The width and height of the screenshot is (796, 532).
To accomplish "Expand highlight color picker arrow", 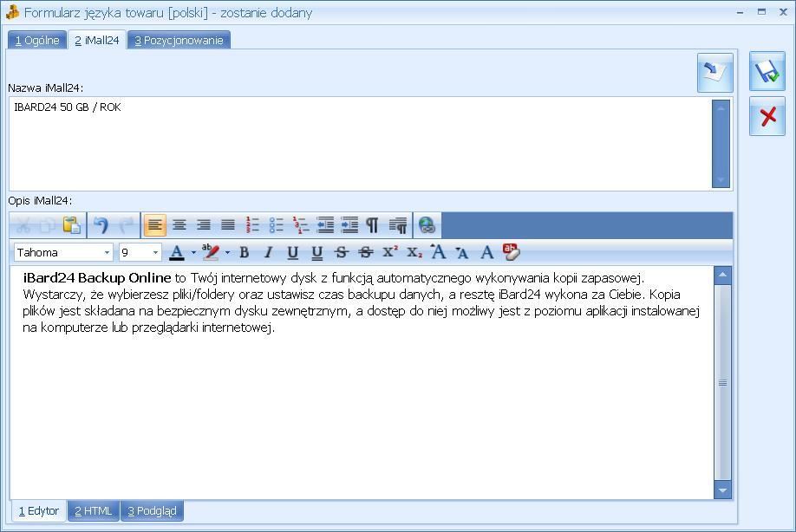I will coord(227,252).
